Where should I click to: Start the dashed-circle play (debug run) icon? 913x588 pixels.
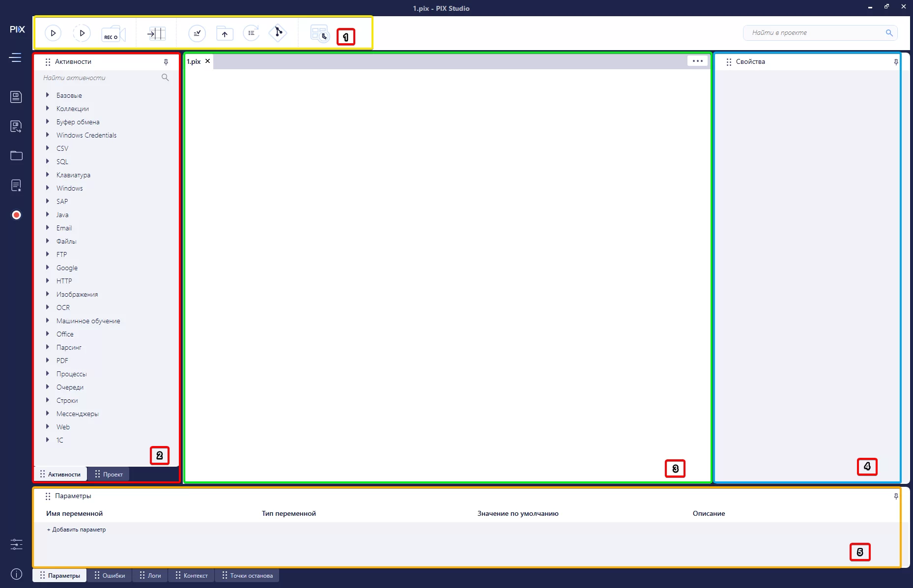82,33
